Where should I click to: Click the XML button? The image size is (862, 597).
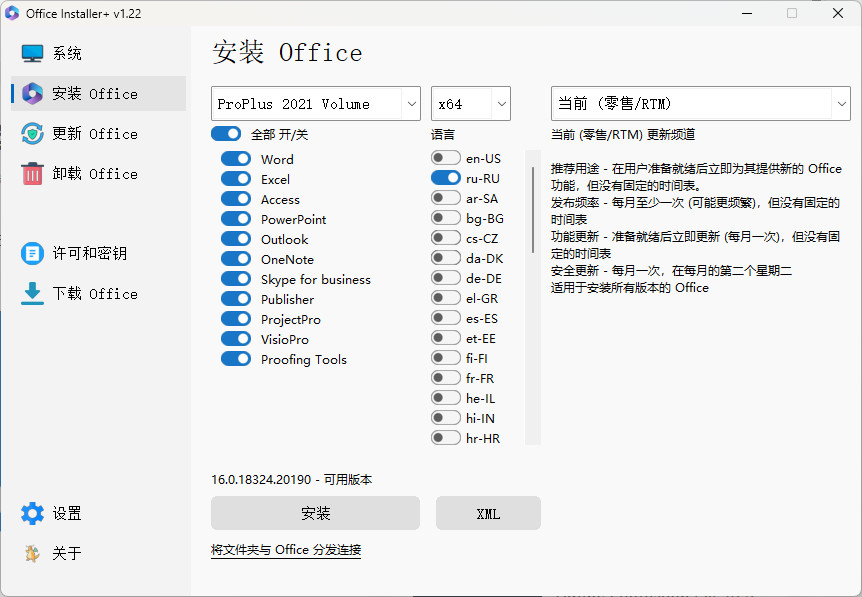click(x=488, y=513)
